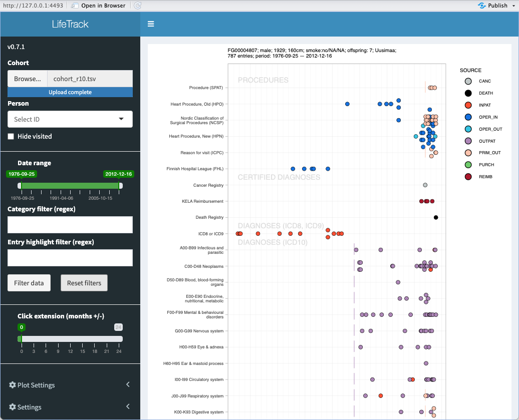The height and width of the screenshot is (420, 519).
Task: Click the LifeTrack header title
Action: tap(70, 24)
